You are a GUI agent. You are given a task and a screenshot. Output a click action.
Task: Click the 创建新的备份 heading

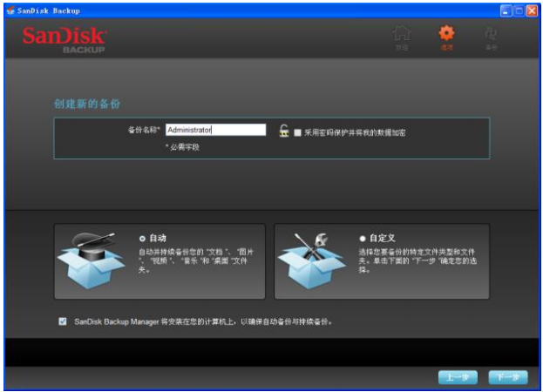click(87, 104)
